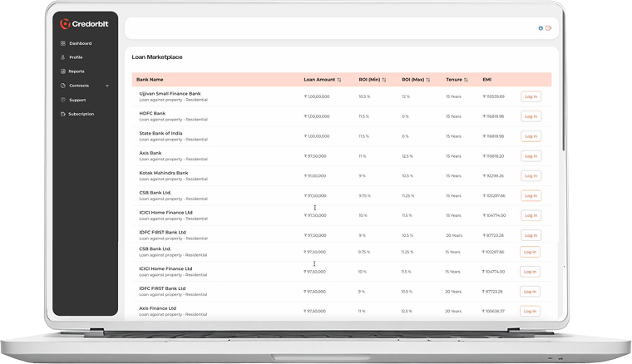Image resolution: width=632 pixels, height=364 pixels.
Task: Click Log in for Axis Finance Ltd
Action: point(530,312)
